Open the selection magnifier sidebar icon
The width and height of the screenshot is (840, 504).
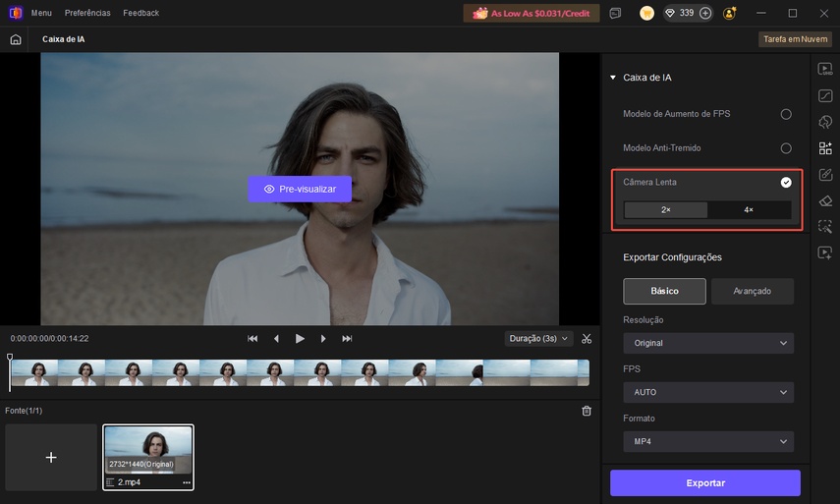pos(825,227)
